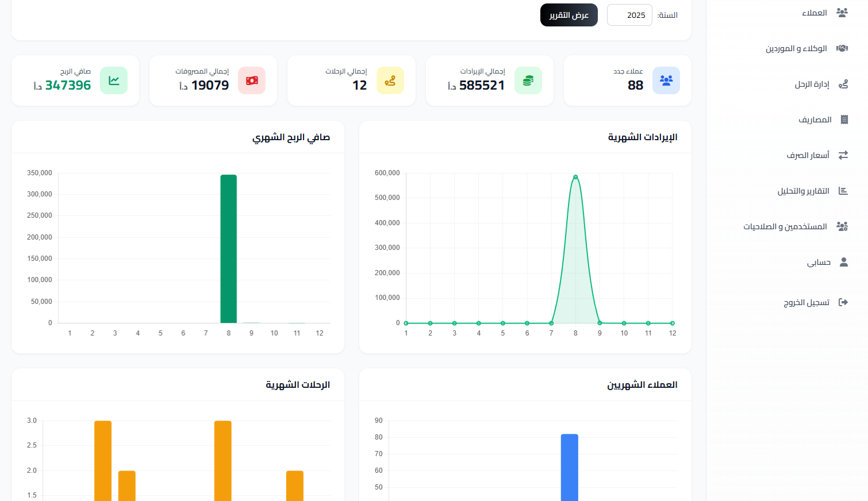
Task: Click the green month 8 profit bar
Action: point(228,249)
